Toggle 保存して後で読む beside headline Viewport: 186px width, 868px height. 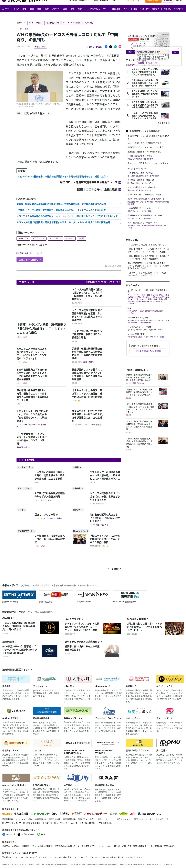94,47
